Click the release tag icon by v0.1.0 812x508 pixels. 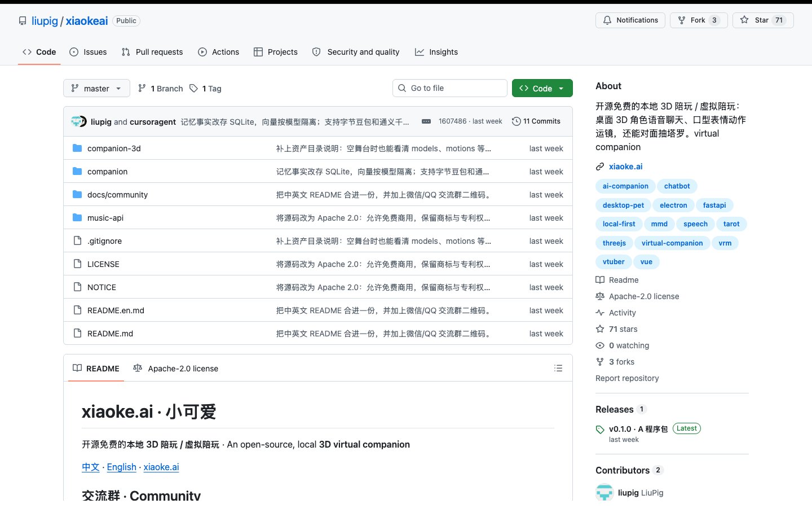[x=600, y=430]
